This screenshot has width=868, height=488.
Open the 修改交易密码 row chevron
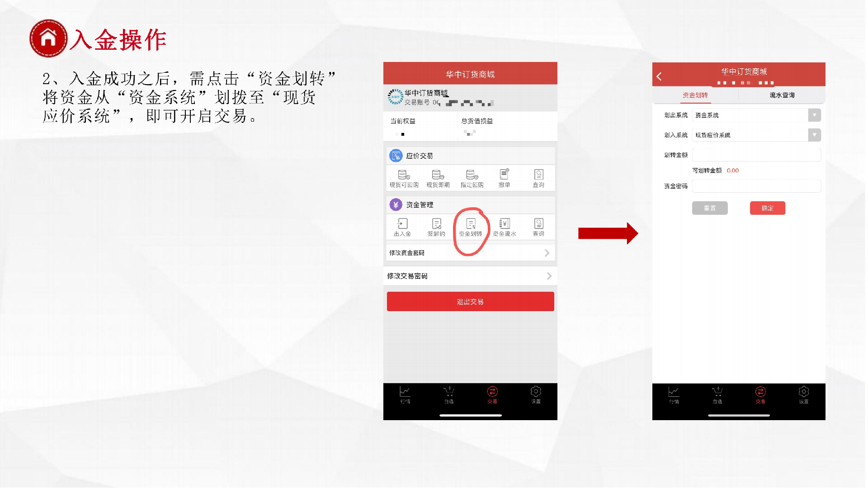tap(549, 276)
